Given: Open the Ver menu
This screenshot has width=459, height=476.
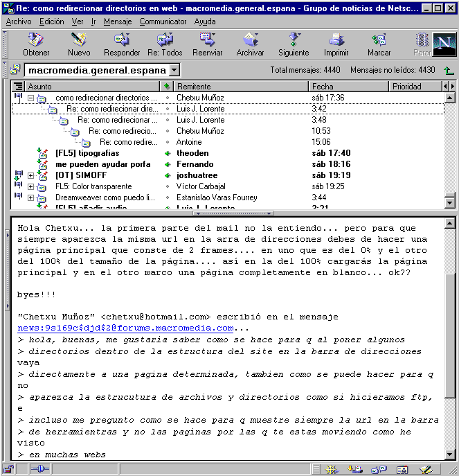Looking at the screenshot, I should 78,21.
